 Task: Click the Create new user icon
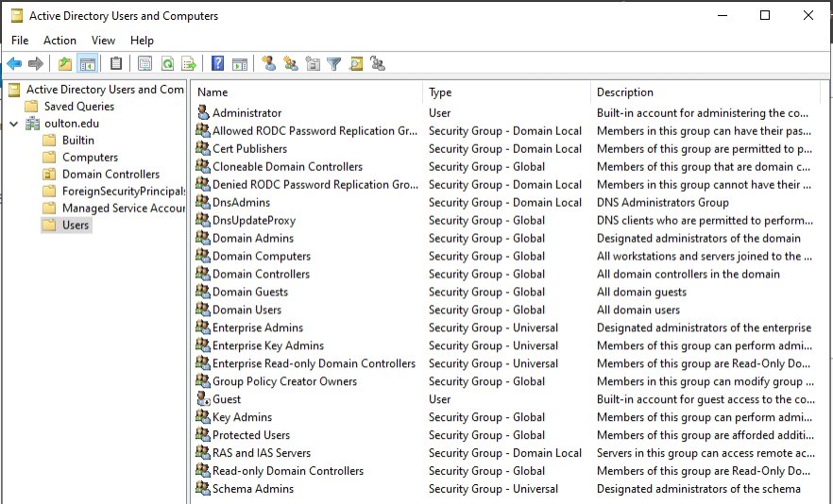click(x=268, y=64)
